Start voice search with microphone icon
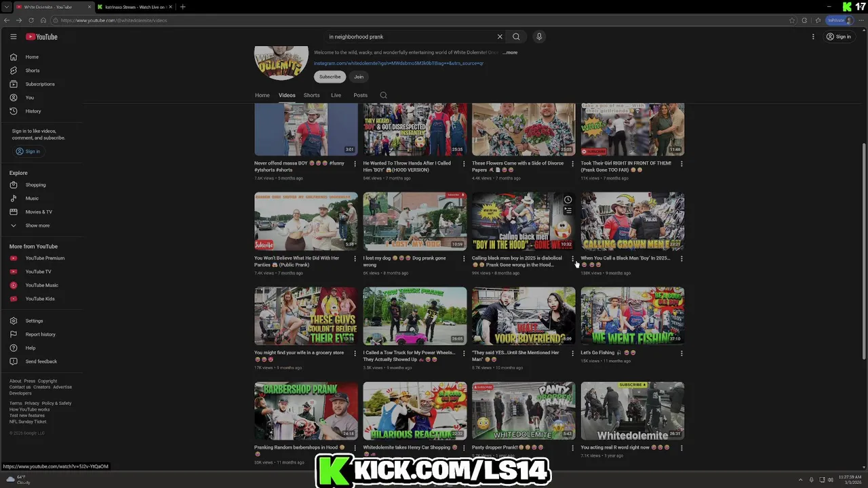Image resolution: width=868 pixels, height=488 pixels. click(x=539, y=37)
